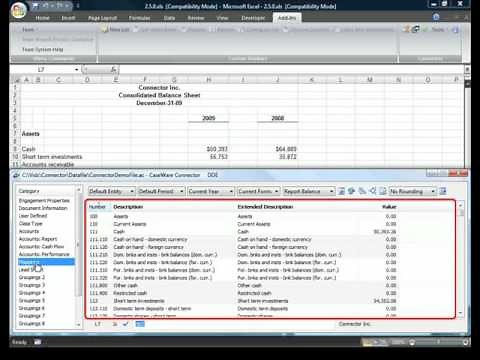This screenshot has height=360, width=480.
Task: Select Document Information category
Action: [x=43, y=208]
